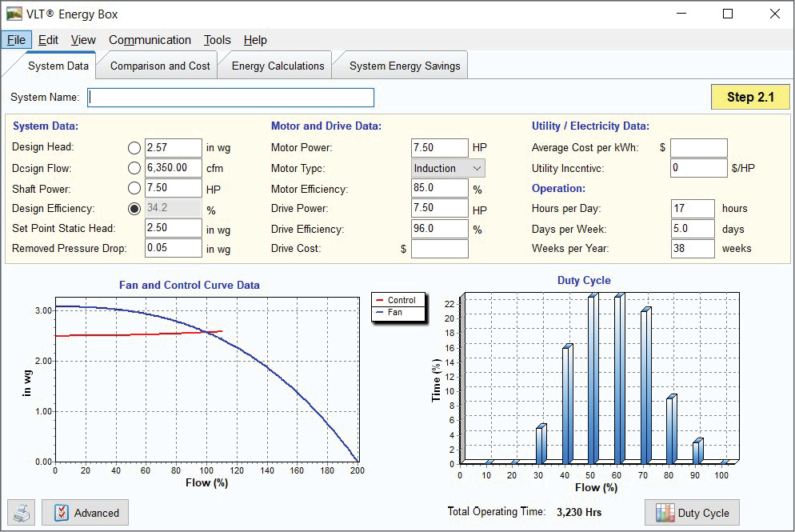Open Advanced settings with checklist icon
The height and width of the screenshot is (532, 795).
(86, 513)
